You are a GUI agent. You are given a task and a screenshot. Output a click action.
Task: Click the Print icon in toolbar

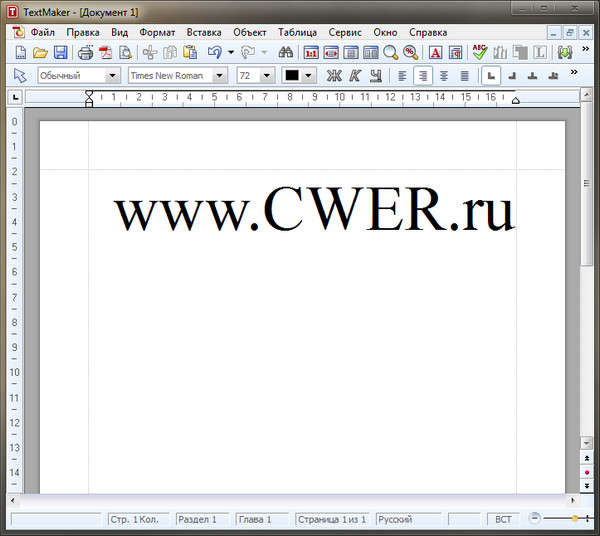86,53
